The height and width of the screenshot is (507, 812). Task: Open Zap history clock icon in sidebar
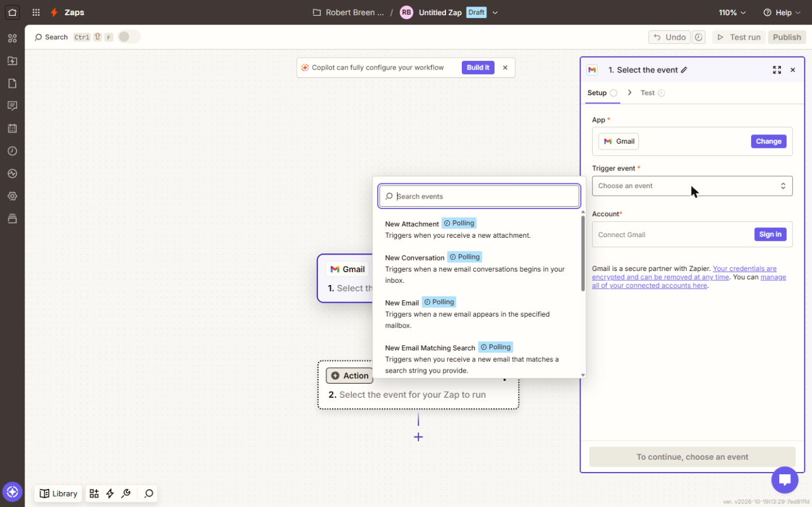(x=12, y=151)
